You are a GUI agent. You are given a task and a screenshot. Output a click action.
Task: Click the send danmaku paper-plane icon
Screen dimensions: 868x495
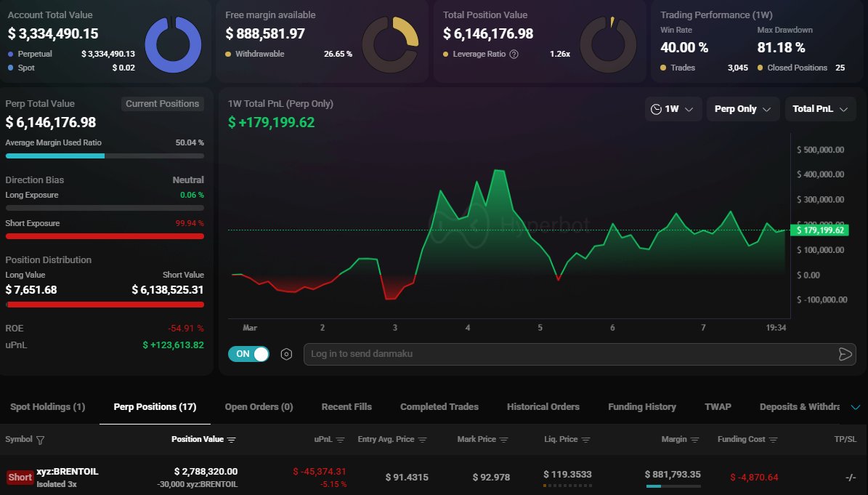coord(845,355)
